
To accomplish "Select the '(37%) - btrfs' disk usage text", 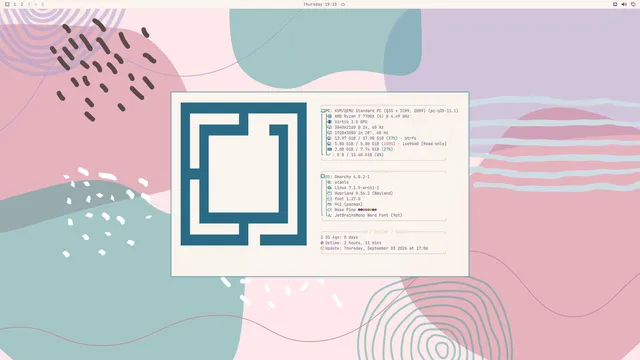I will (401, 138).
